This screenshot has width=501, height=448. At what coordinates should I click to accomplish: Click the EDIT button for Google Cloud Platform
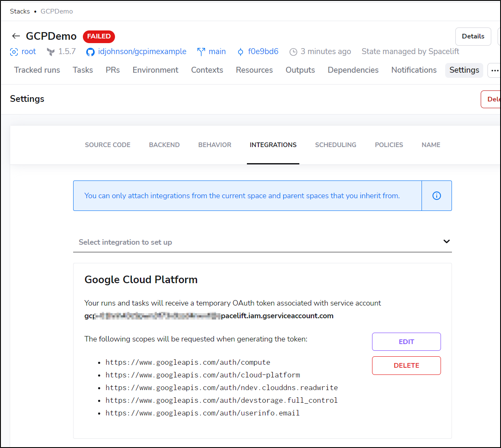pos(406,341)
